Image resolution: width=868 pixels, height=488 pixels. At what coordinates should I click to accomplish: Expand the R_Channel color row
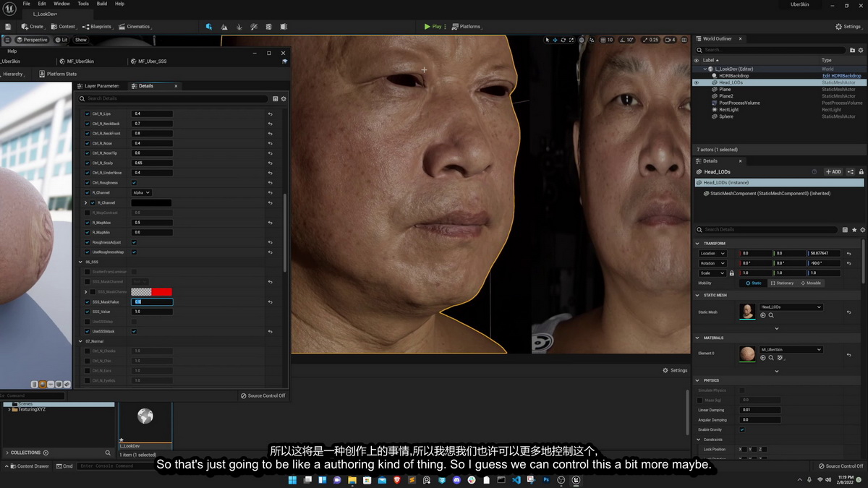pos(86,203)
